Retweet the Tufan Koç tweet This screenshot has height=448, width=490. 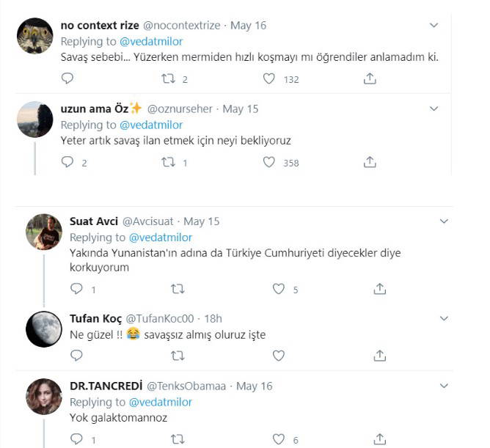pos(177,356)
